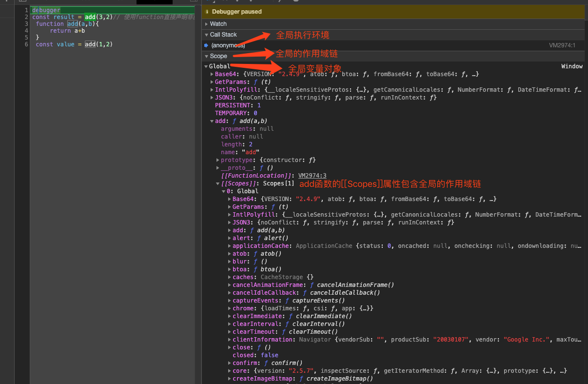588x384 pixels.
Task: Expand the cancelIdleCallback entry
Action: pos(230,293)
